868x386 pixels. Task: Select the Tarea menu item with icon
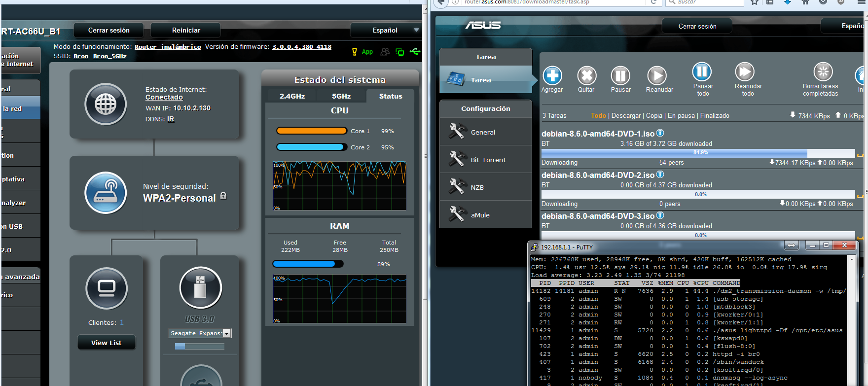[486, 79]
